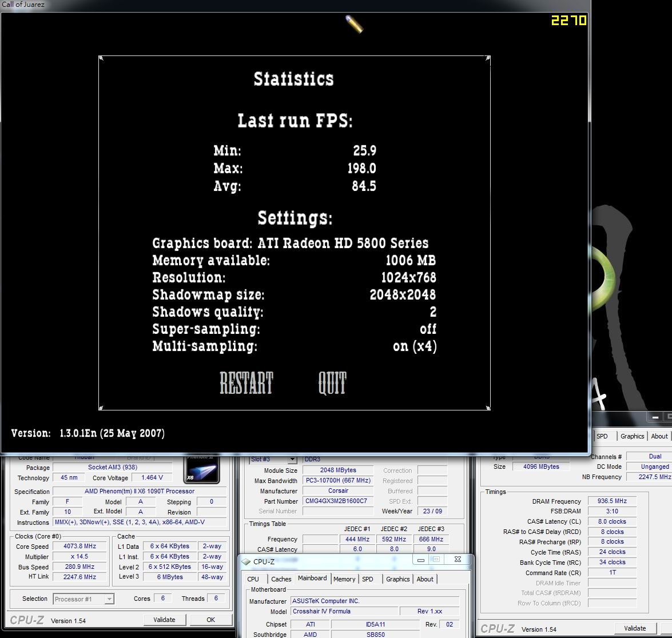
Task: Click the Phenom II X6 processor logo
Action: [x=201, y=470]
